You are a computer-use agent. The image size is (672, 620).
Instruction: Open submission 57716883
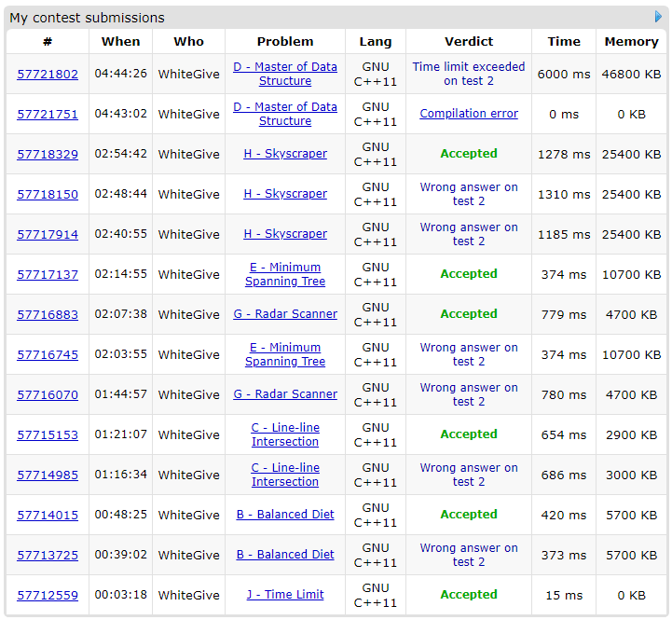coord(48,315)
